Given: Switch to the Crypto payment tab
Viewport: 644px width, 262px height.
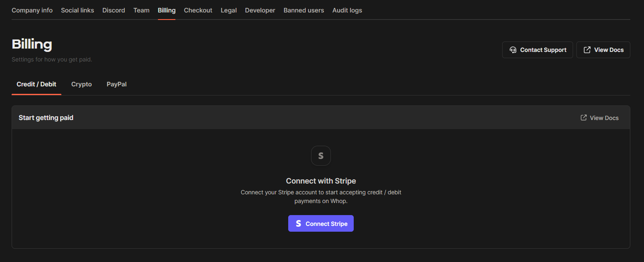Looking at the screenshot, I should click(81, 84).
